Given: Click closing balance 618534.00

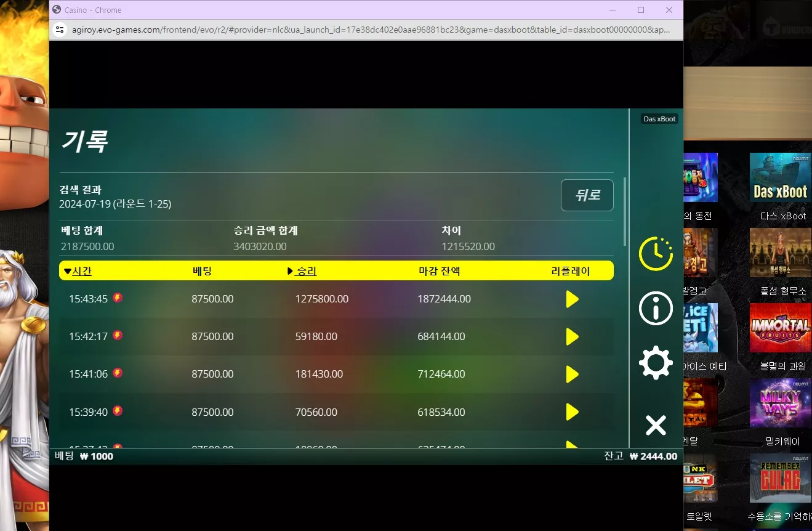Looking at the screenshot, I should point(441,412).
